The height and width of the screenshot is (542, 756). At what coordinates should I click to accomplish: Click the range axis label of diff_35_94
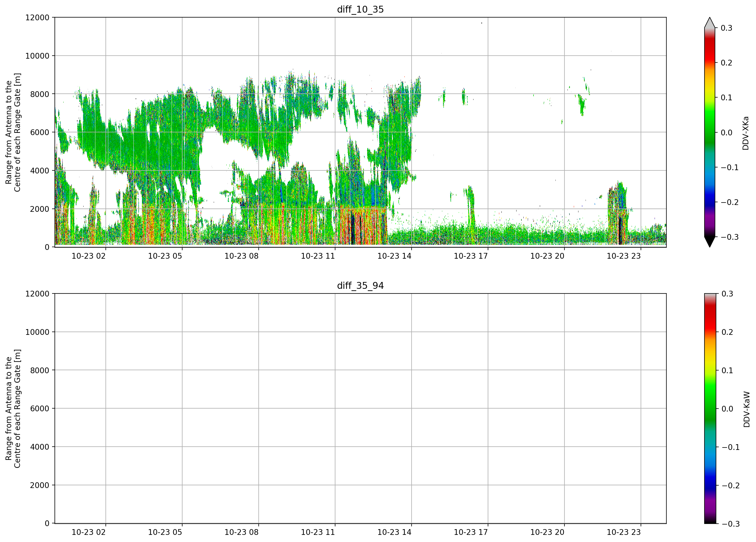(x=13, y=409)
